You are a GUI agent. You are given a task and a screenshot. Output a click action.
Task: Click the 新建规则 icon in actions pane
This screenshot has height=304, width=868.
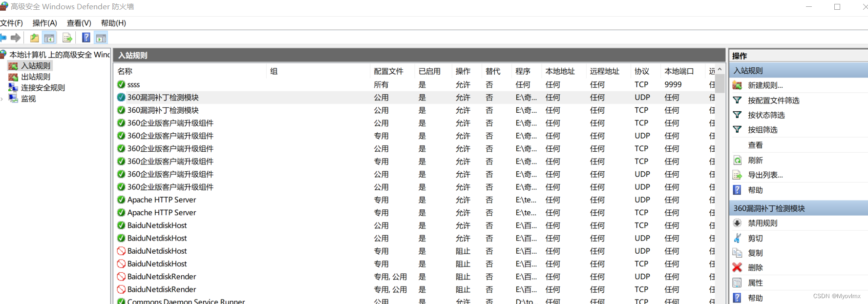tap(738, 85)
